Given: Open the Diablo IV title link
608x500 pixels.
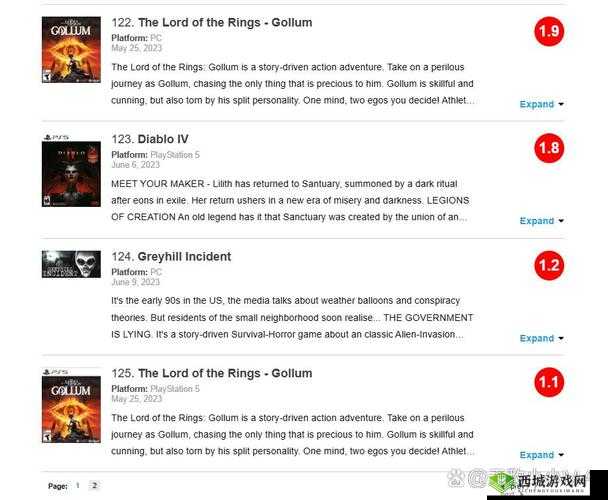Looking at the screenshot, I should click(163, 139).
